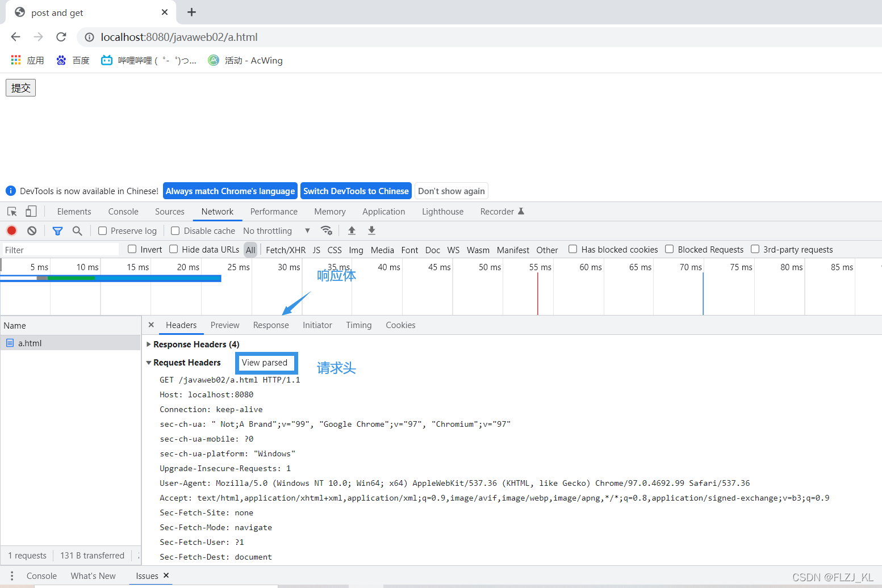Show the Preview tab of request
This screenshot has width=882, height=588.
225,325
